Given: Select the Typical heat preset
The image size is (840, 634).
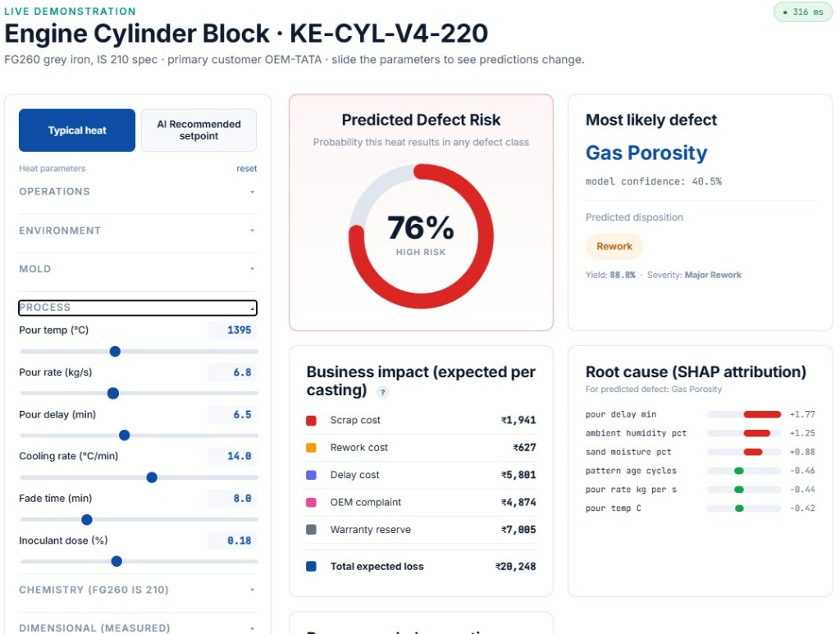Looking at the screenshot, I should click(x=77, y=130).
